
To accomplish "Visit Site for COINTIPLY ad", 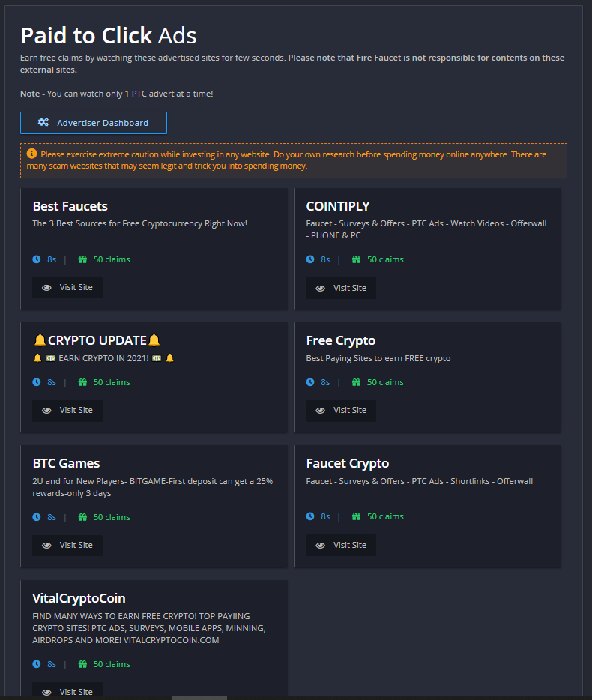I will (x=341, y=288).
